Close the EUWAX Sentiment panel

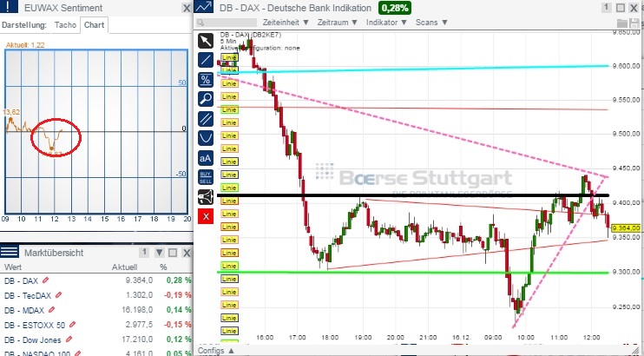[x=187, y=7]
